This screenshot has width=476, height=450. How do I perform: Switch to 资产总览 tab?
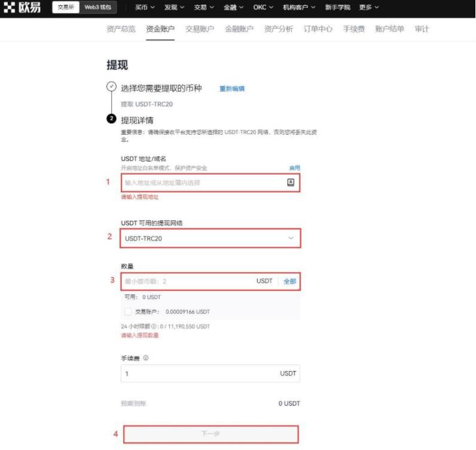tap(121, 29)
